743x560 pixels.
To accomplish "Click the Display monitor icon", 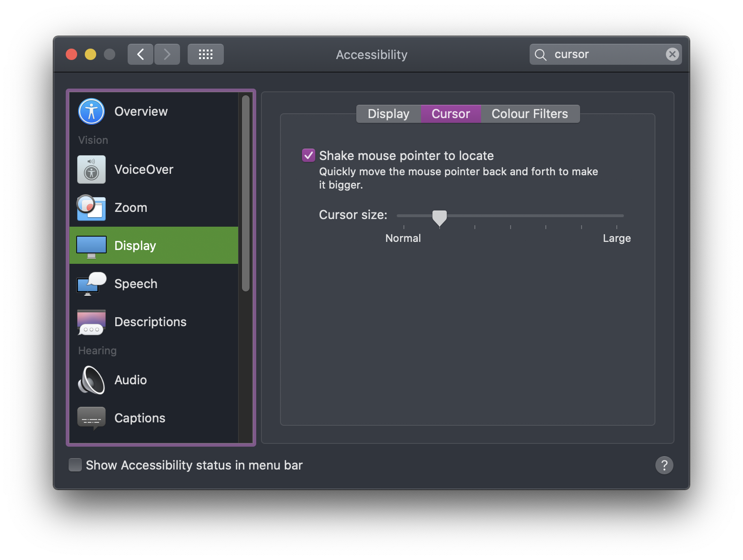I will (91, 247).
